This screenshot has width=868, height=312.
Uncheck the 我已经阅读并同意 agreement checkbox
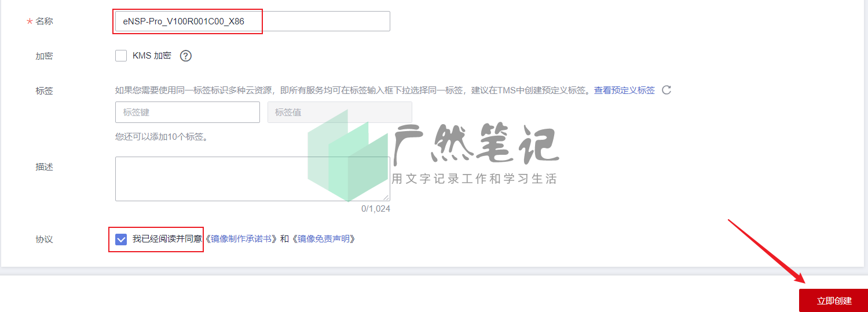pyautogui.click(x=121, y=239)
